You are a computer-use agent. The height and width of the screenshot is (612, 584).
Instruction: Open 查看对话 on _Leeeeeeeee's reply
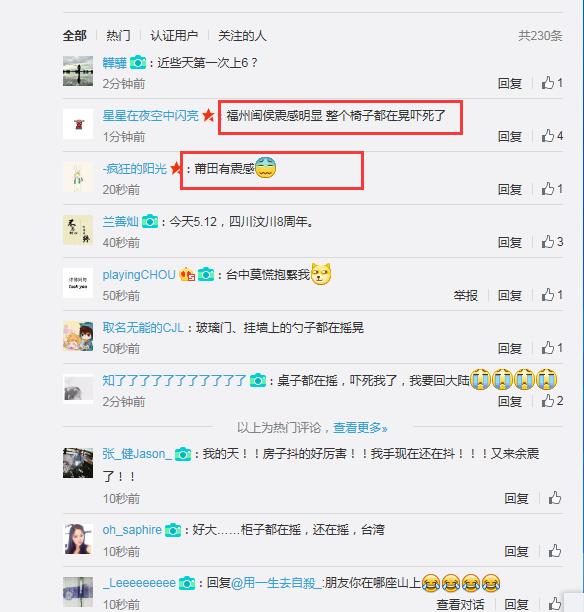click(460, 604)
